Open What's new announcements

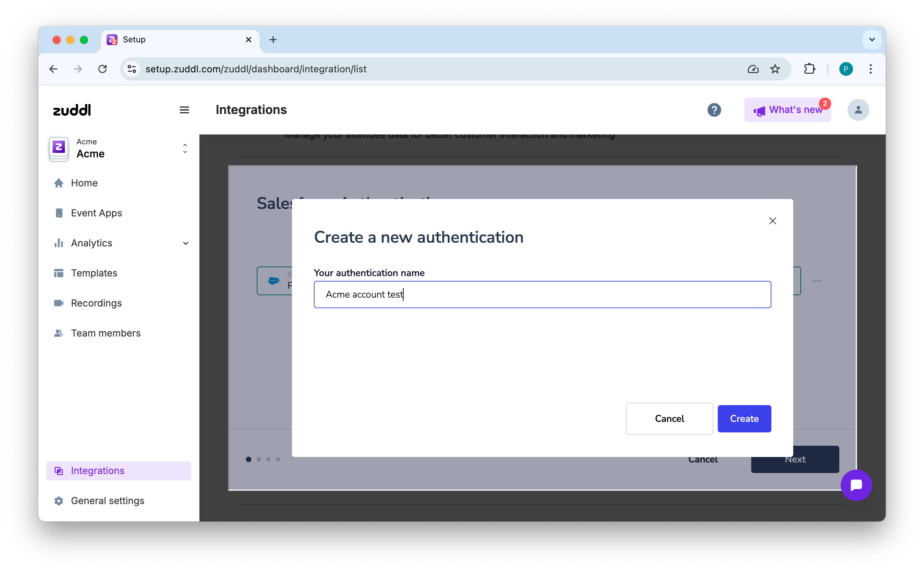pyautogui.click(x=787, y=110)
